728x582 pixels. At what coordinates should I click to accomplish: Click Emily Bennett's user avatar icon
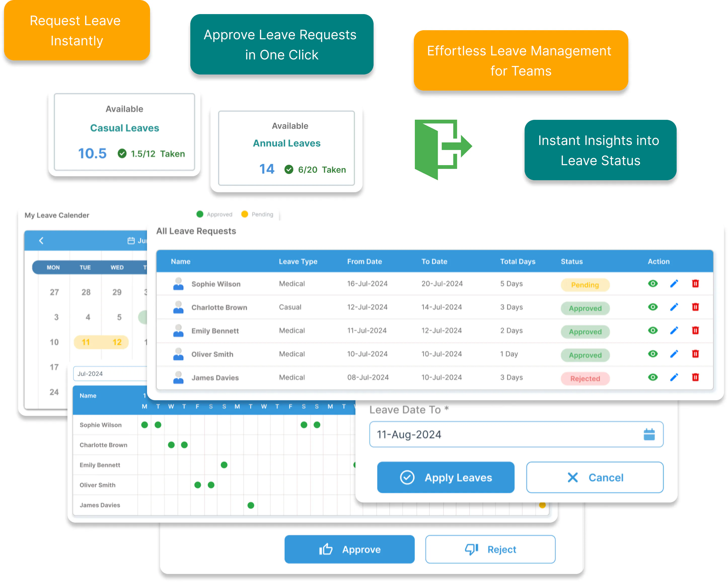tap(178, 331)
